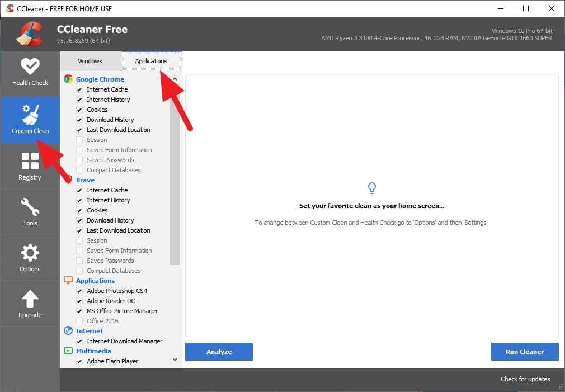Collapse the Google Chrome section
Screen dimensions: 565x392
(174, 79)
